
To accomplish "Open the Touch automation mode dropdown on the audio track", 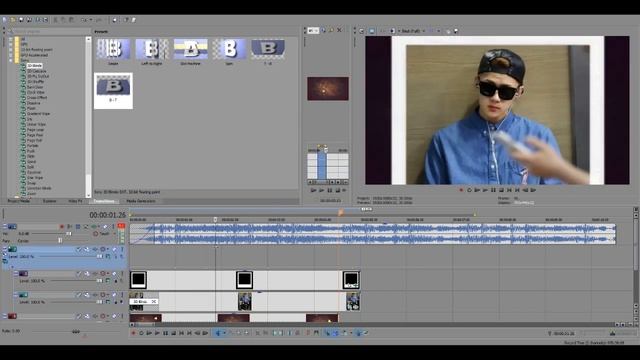I will click(x=115, y=234).
